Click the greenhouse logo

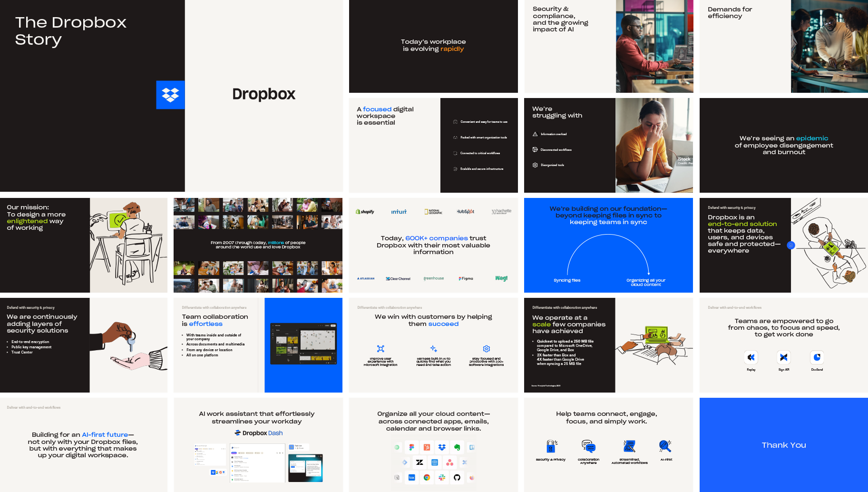tap(434, 278)
